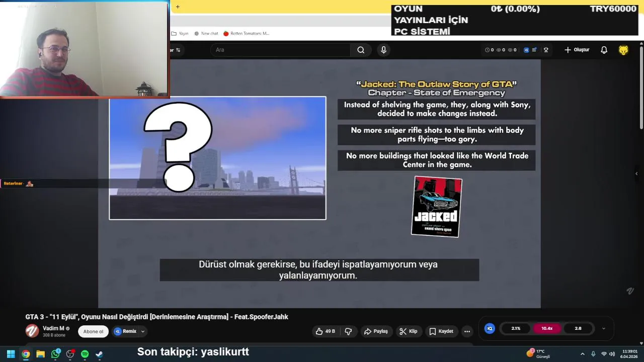Screen dimensions: 644x362
Task: Create a clip with Klip button
Action: (x=408, y=331)
